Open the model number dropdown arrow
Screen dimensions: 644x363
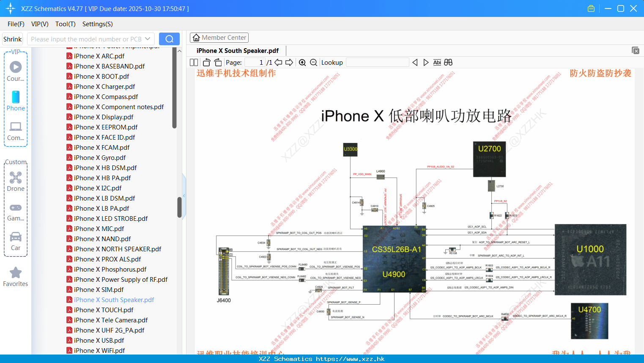pyautogui.click(x=148, y=39)
